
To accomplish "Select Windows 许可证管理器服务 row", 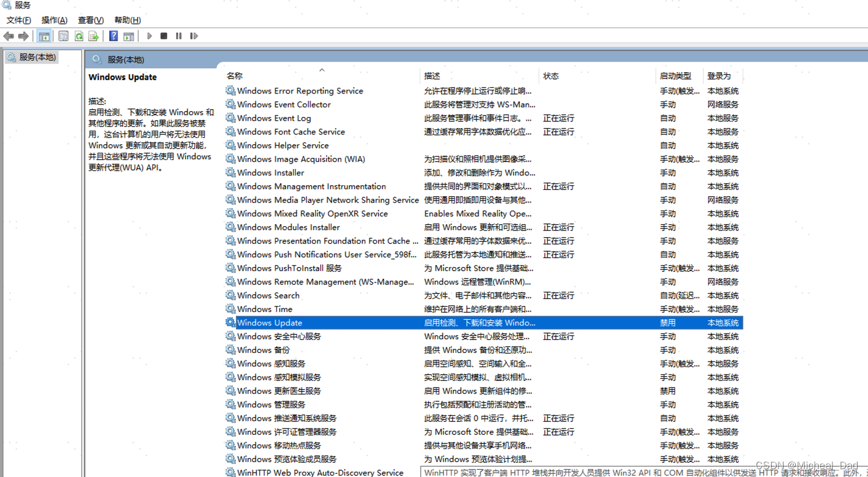I will pyautogui.click(x=483, y=432).
